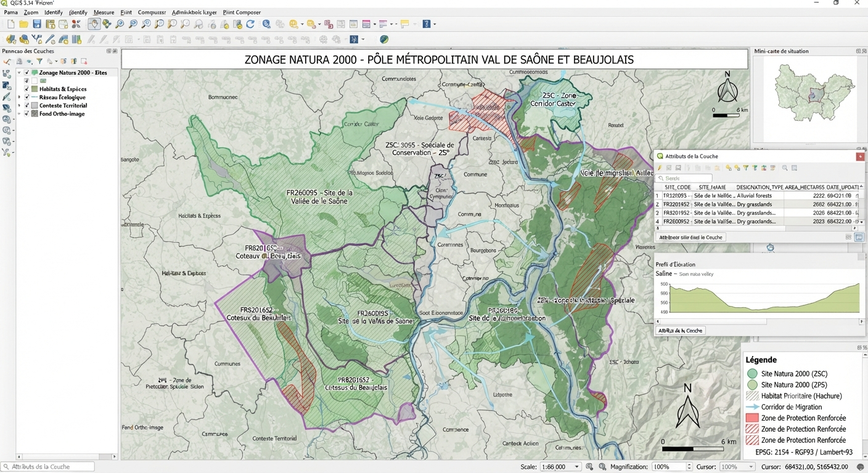Click button under elevation profile chart
The height and width of the screenshot is (473, 868).
[x=681, y=331]
